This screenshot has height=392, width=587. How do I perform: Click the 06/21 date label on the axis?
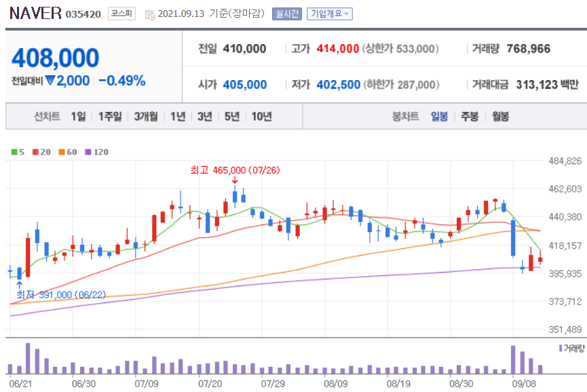tap(20, 384)
